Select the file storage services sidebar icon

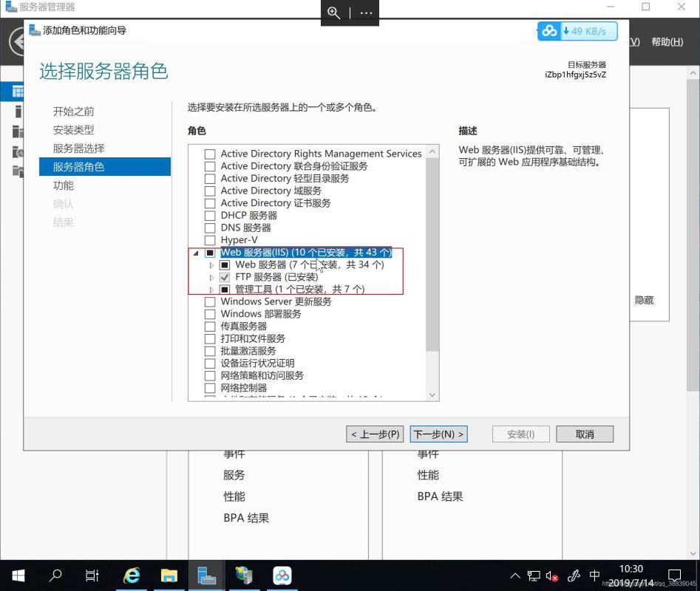18,171
